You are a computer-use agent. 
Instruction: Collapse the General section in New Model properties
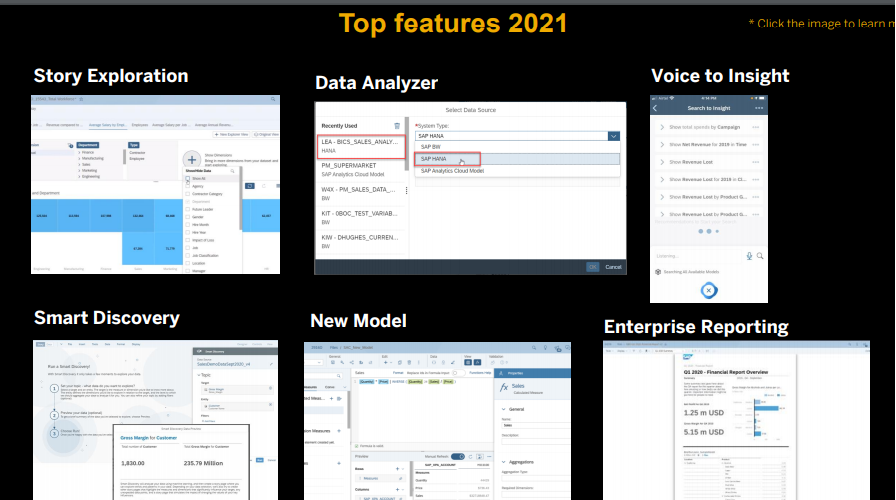(503, 409)
